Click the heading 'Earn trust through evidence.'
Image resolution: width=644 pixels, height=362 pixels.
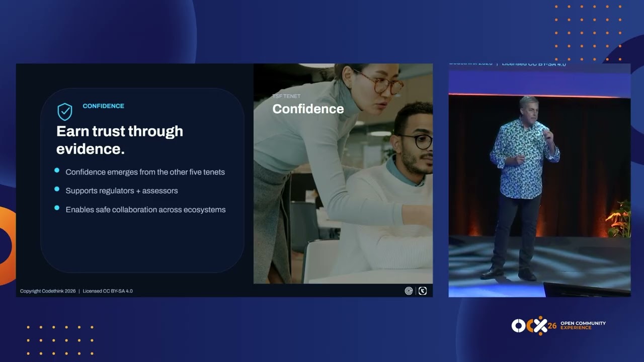pos(120,140)
